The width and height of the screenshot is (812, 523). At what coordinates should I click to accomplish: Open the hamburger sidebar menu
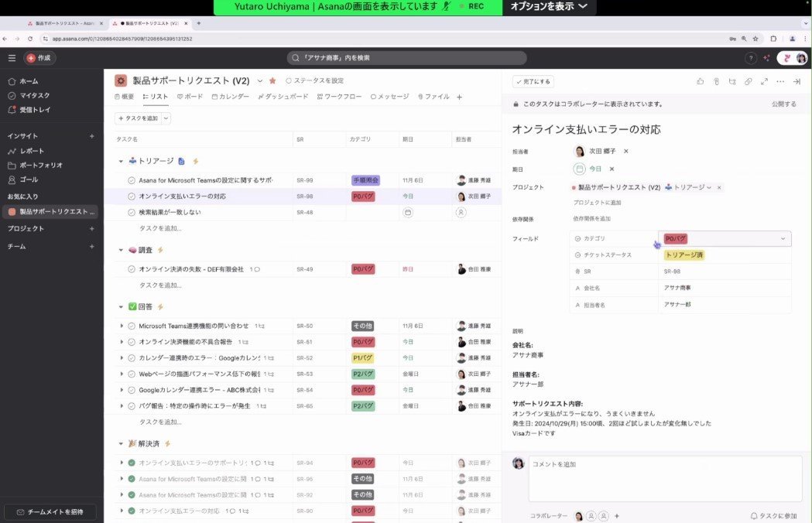pos(12,58)
